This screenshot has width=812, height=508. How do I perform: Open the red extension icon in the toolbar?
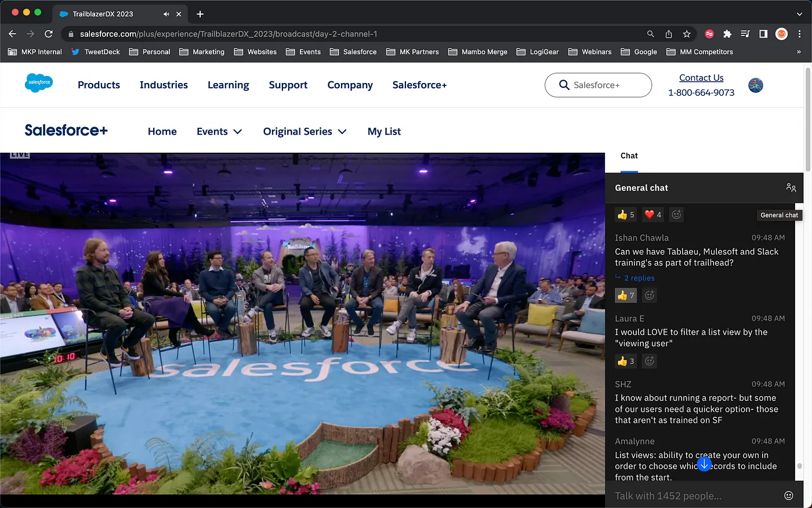(709, 34)
